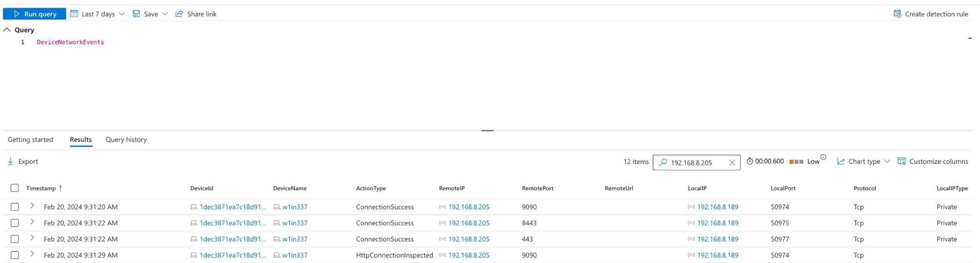
Task: Click the network icon beside LocalIP in 50977 row
Action: [691, 239]
